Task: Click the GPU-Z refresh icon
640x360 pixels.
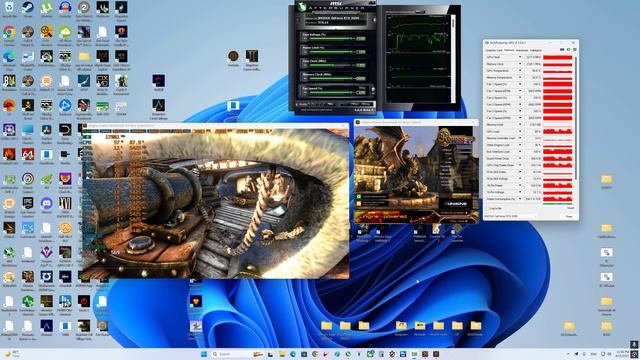Action: point(569,50)
